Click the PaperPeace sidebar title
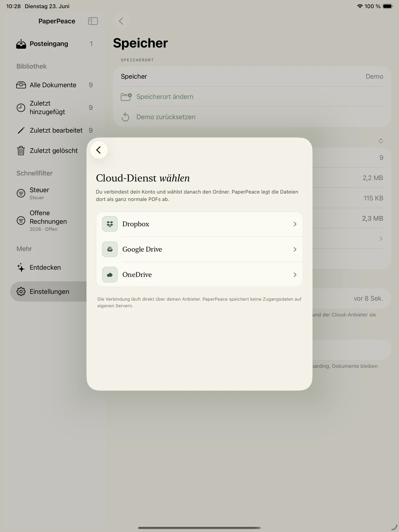Image resolution: width=399 pixels, height=532 pixels. click(x=57, y=21)
